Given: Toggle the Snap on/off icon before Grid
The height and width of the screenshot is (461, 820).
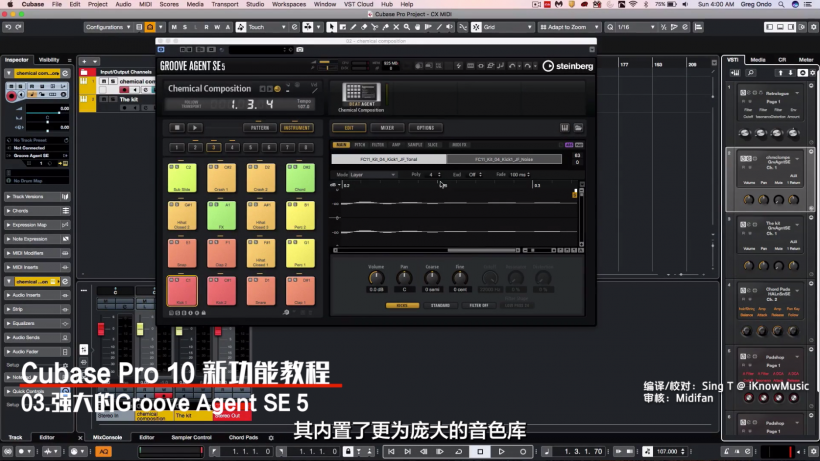Looking at the screenshot, I should pyautogui.click(x=476, y=27).
